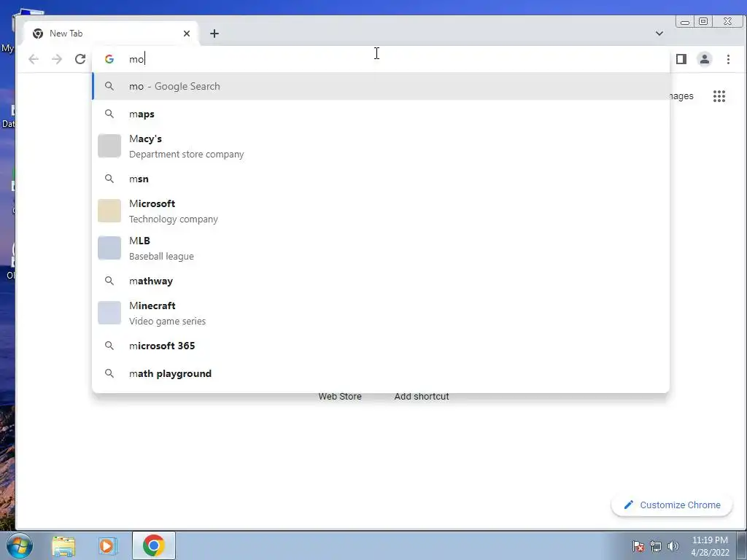Click the Add shortcut label
Viewport: 747px width, 560px height.
click(x=422, y=396)
